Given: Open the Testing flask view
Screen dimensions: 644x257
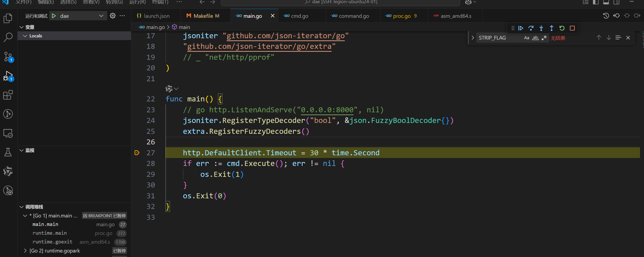Looking at the screenshot, I should pos(8,152).
